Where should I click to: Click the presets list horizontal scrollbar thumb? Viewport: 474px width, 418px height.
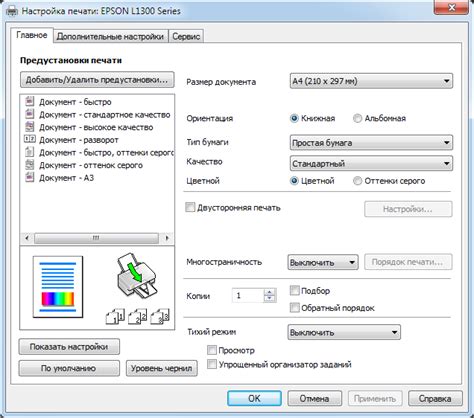[x=96, y=238]
